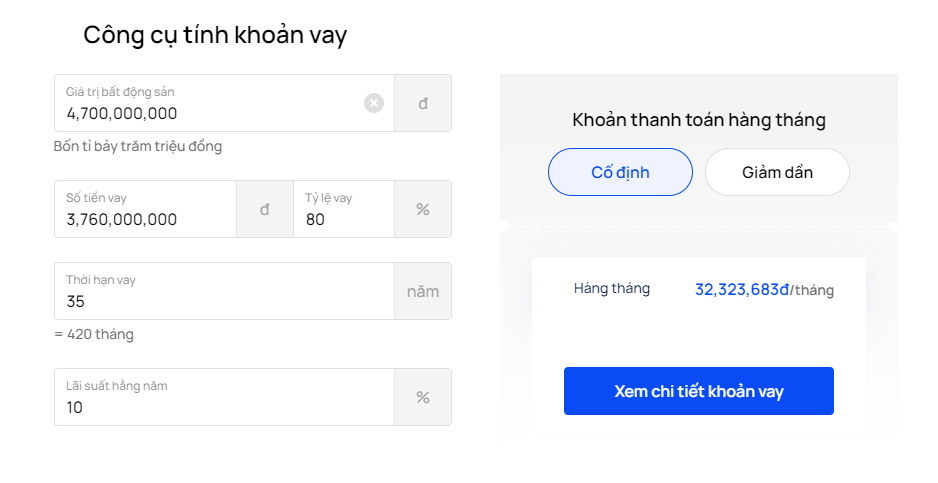Focus the Thời hạn vay field
The image size is (938, 483).
[224, 291]
